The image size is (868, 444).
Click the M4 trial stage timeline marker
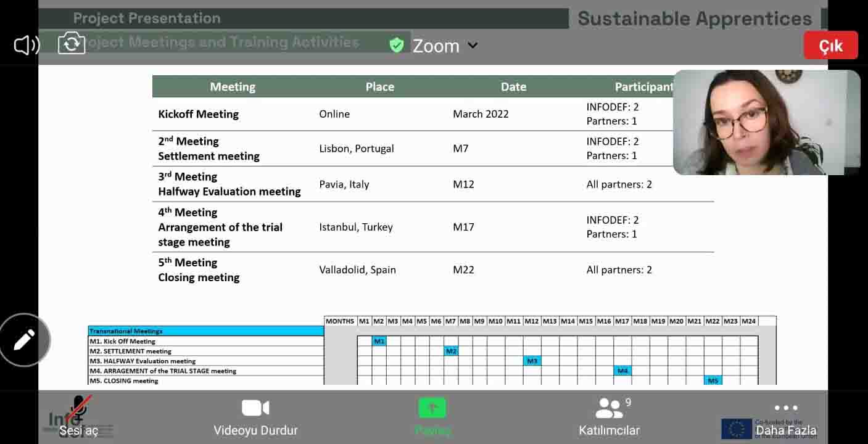pos(622,371)
